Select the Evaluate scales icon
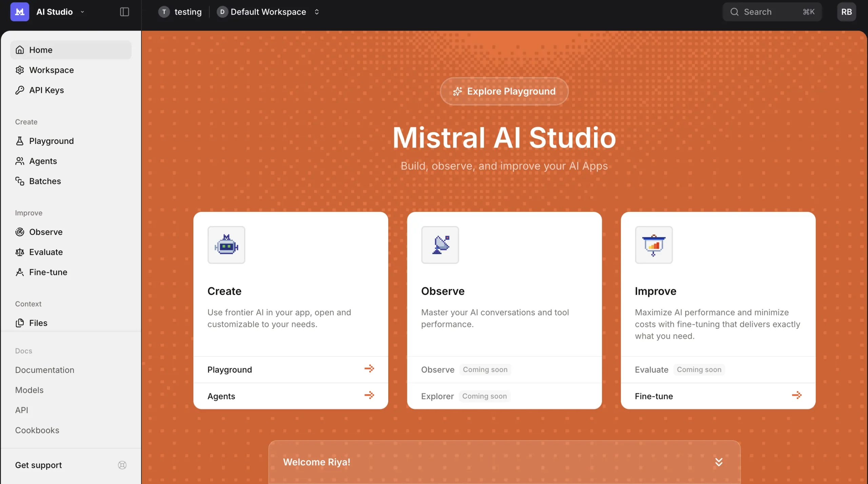 (x=20, y=252)
